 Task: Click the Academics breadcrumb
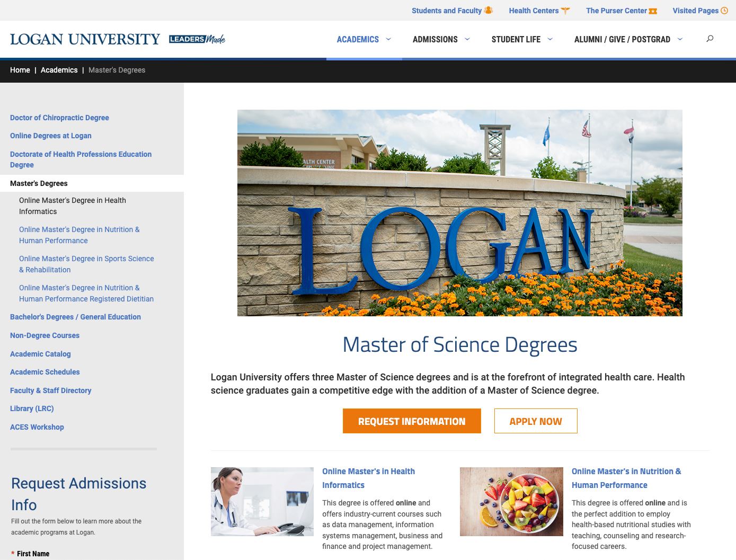click(59, 70)
